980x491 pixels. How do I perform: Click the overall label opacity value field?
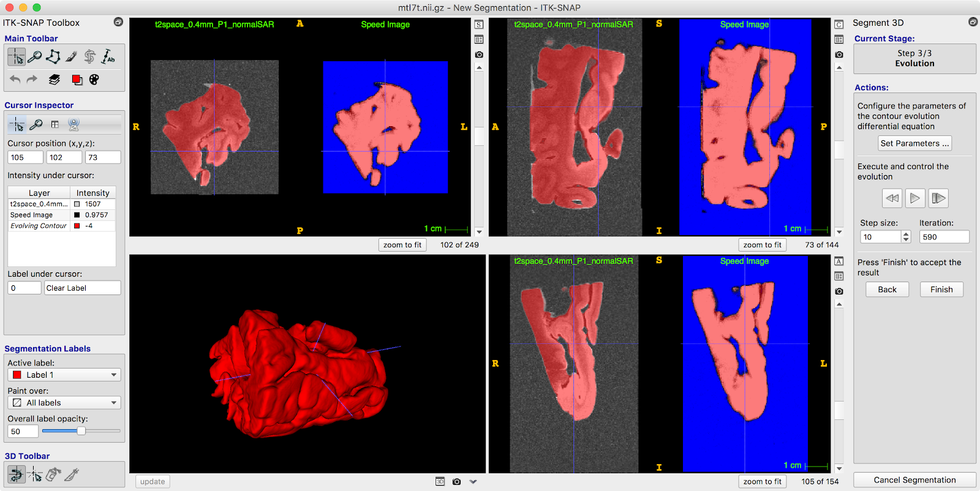pyautogui.click(x=23, y=432)
